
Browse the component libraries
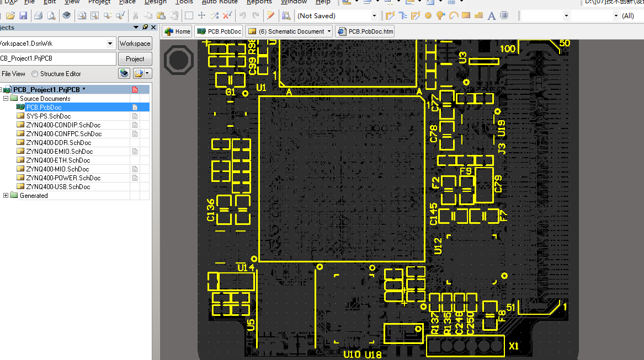pyautogui.click(x=286, y=15)
